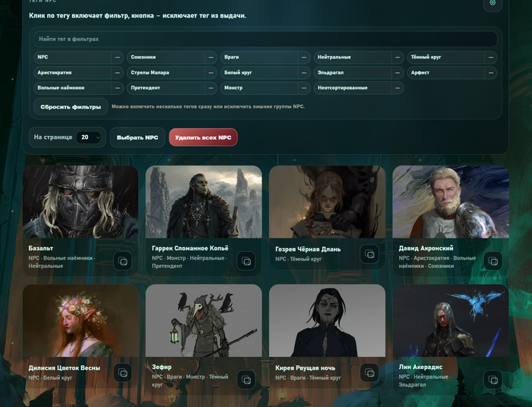Exclude the Союзники tag with minus button
The image size is (532, 407).
(211, 57)
